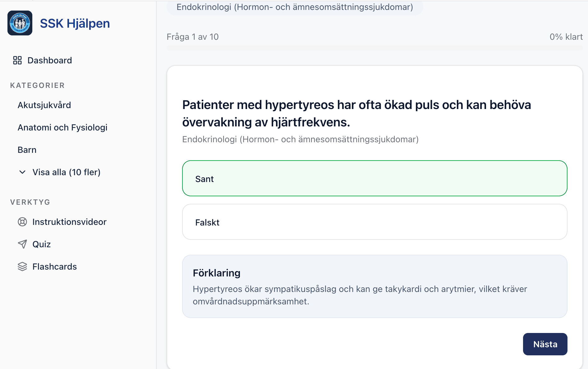Go to the Barn category

[27, 150]
